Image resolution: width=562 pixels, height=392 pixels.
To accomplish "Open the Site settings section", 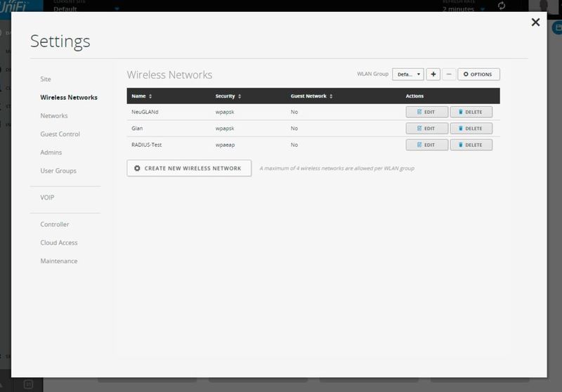I will [x=46, y=79].
